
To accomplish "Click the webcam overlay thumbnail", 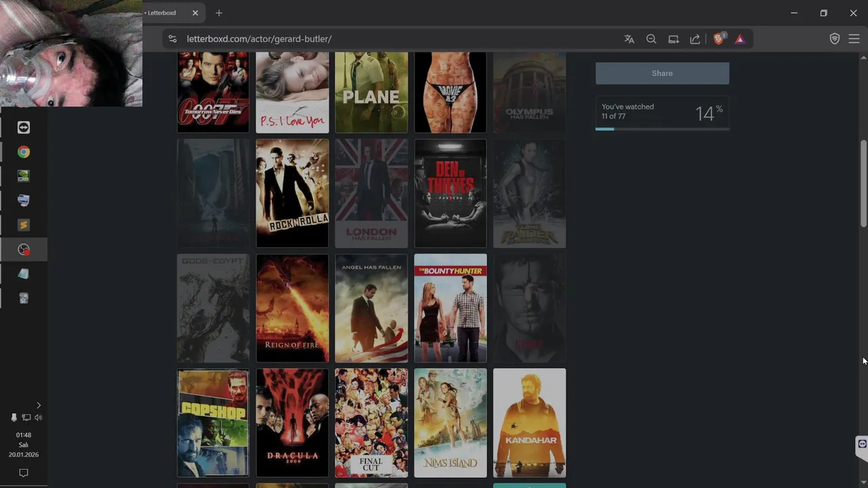I will pyautogui.click(x=71, y=53).
